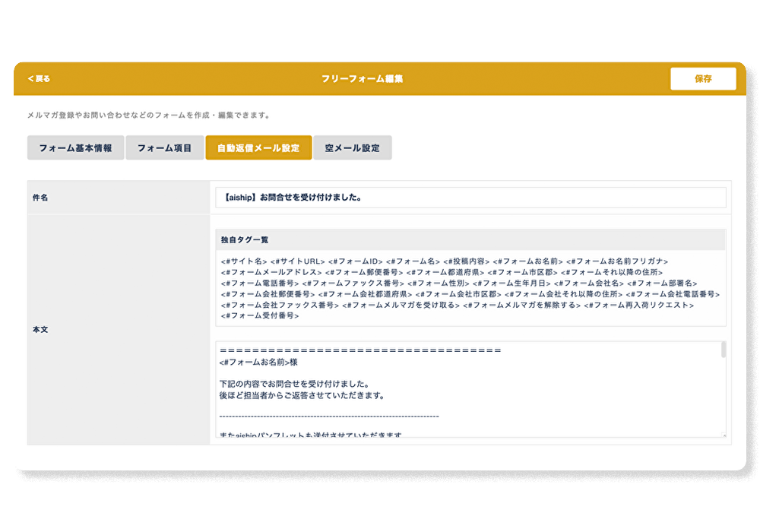Click the 件名 subject input field
Image resolution: width=760 pixels, height=532 pixels.
pyautogui.click(x=470, y=198)
